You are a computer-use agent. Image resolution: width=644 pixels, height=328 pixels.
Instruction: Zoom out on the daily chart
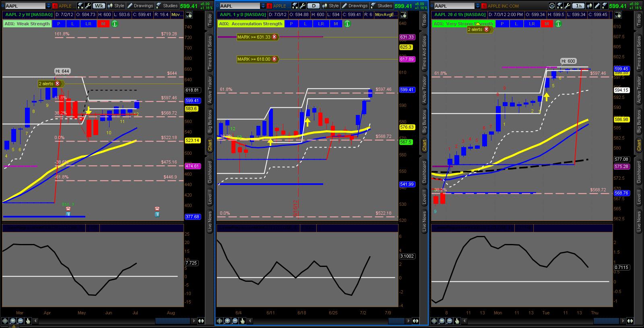tap(235, 321)
